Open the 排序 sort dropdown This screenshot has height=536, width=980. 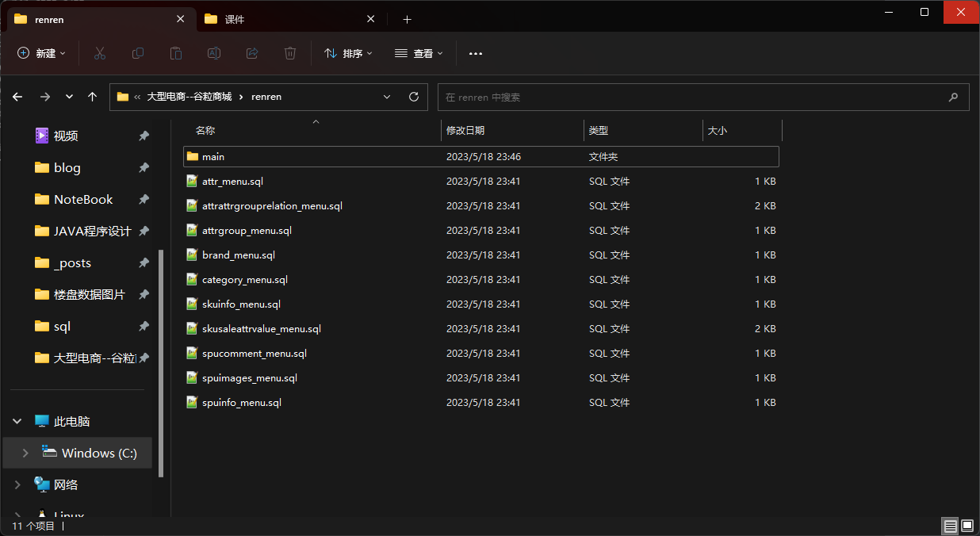click(348, 53)
